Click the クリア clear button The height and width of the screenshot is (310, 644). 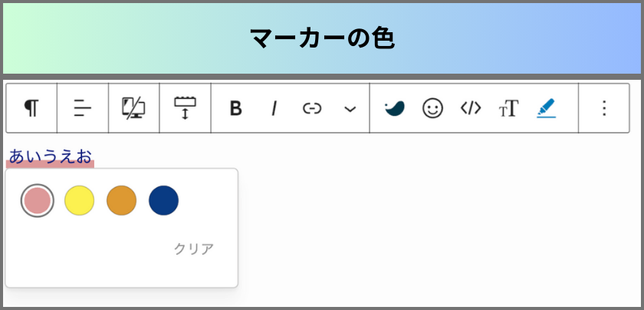tap(194, 249)
